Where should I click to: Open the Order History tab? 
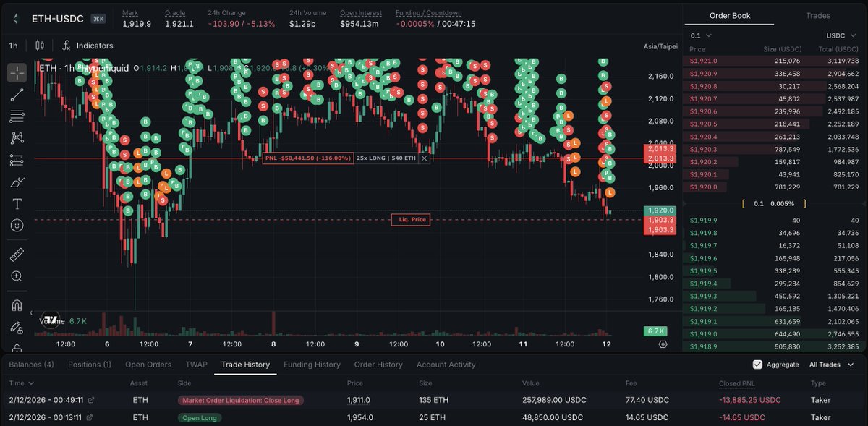click(x=378, y=365)
